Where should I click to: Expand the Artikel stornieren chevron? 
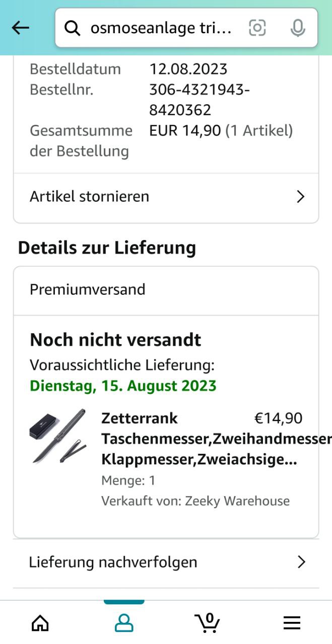click(x=301, y=196)
